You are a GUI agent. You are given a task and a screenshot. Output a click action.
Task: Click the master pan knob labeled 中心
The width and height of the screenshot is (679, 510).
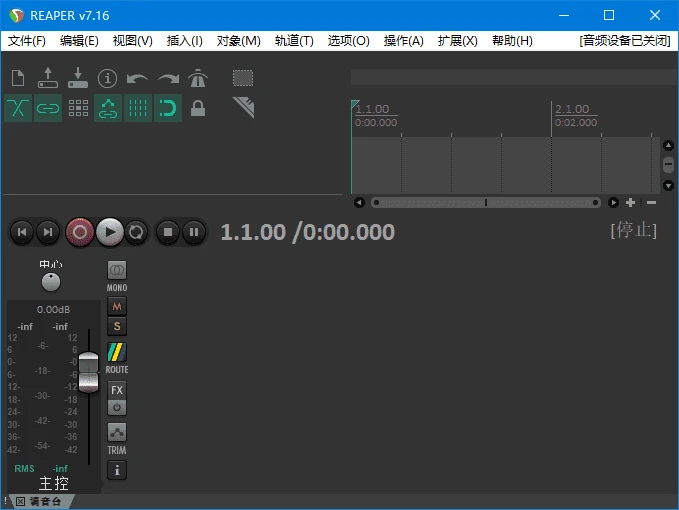[51, 282]
